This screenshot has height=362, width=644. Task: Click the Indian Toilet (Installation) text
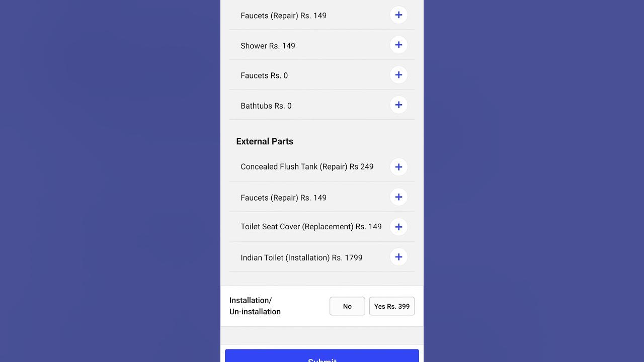(301, 257)
